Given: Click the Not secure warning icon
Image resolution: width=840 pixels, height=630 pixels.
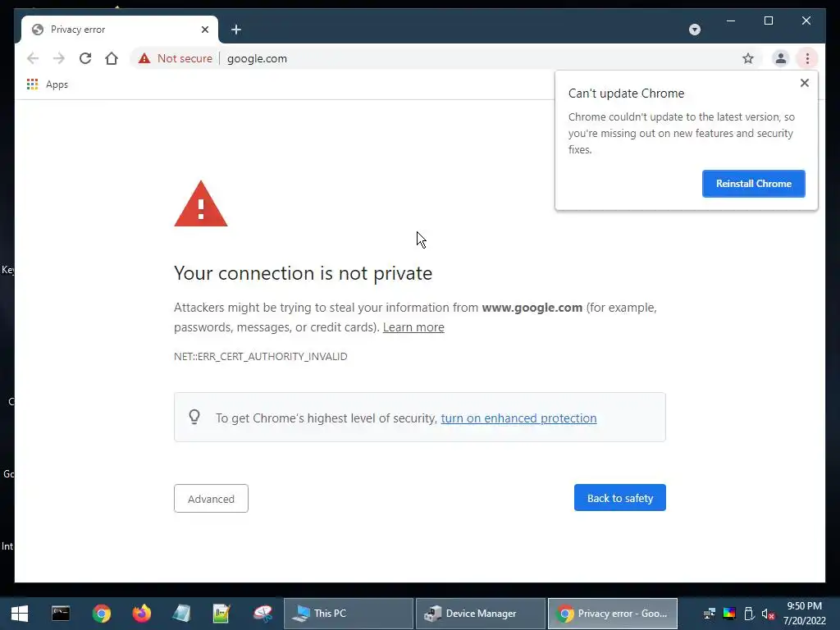Looking at the screenshot, I should 144,58.
